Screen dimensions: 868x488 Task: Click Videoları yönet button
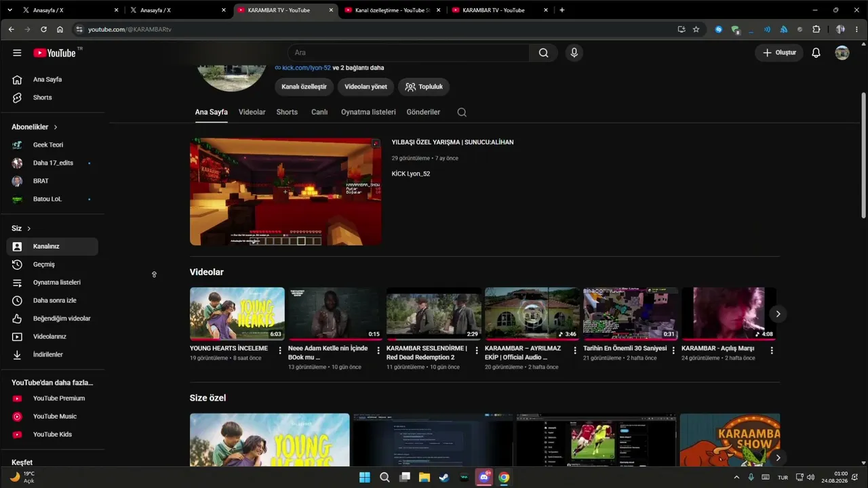[366, 87]
